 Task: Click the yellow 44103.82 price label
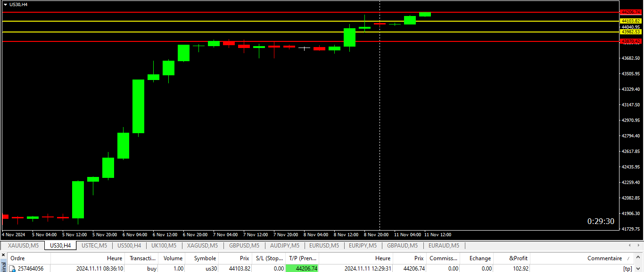pos(631,21)
